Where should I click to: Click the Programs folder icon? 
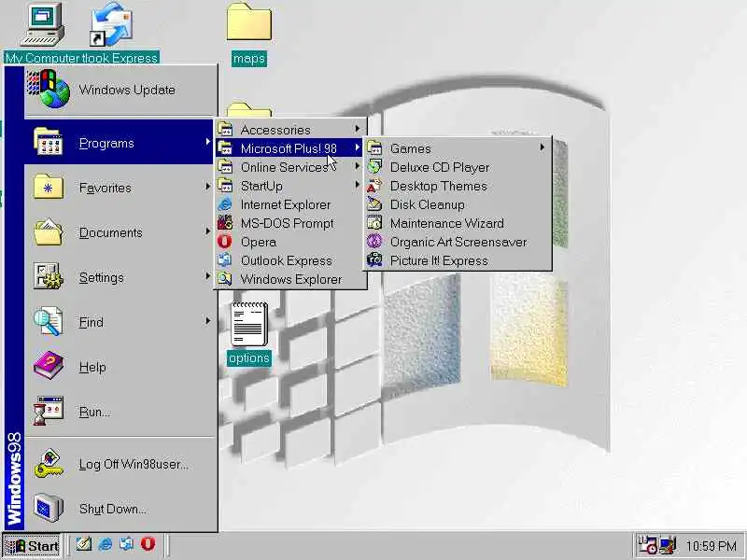coord(49,142)
